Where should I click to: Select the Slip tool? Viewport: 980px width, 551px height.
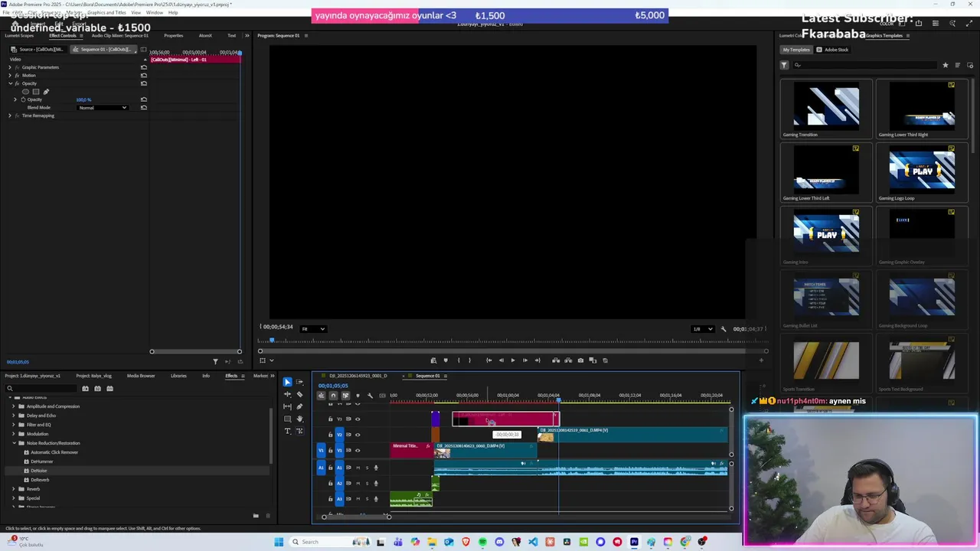tap(287, 406)
